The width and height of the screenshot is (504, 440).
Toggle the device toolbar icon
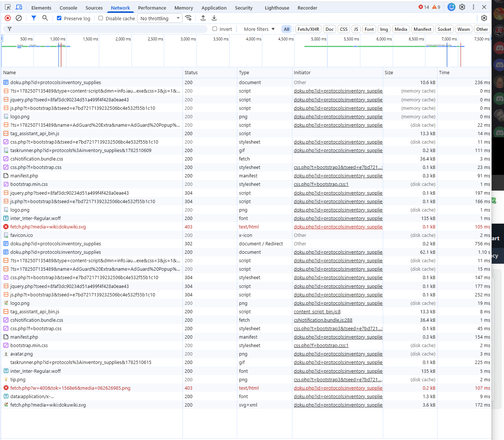[x=19, y=7]
